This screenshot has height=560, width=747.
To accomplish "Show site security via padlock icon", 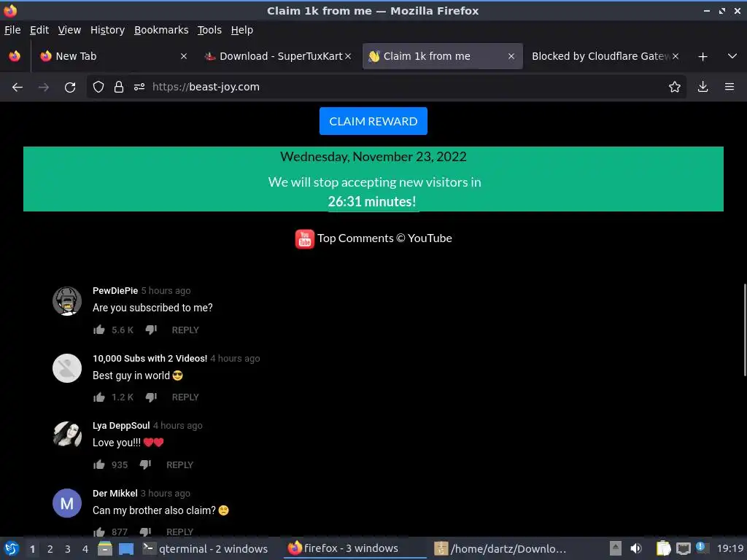I will [119, 87].
